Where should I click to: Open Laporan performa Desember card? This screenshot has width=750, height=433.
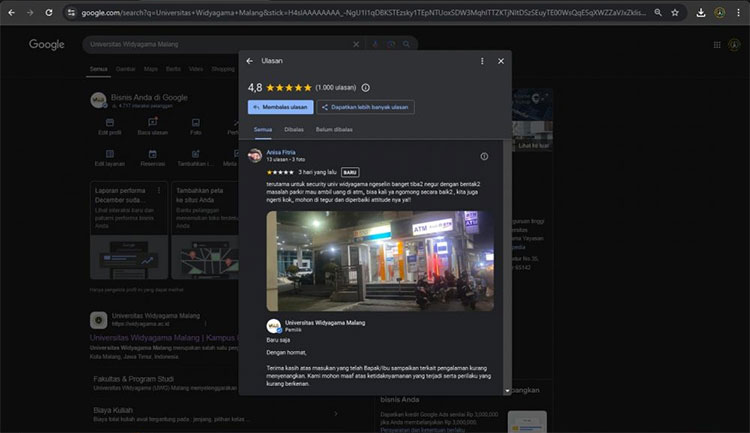pos(129,230)
